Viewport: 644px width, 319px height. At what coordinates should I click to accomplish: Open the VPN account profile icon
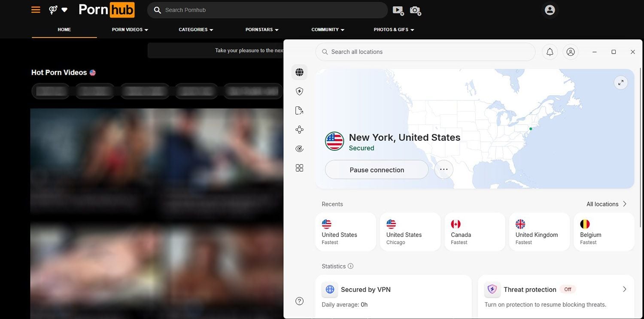[570, 52]
